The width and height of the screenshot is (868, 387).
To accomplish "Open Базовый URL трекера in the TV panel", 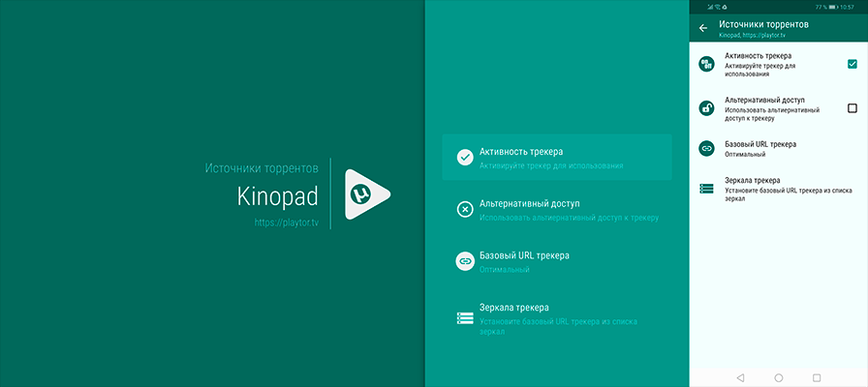I will tap(557, 261).
